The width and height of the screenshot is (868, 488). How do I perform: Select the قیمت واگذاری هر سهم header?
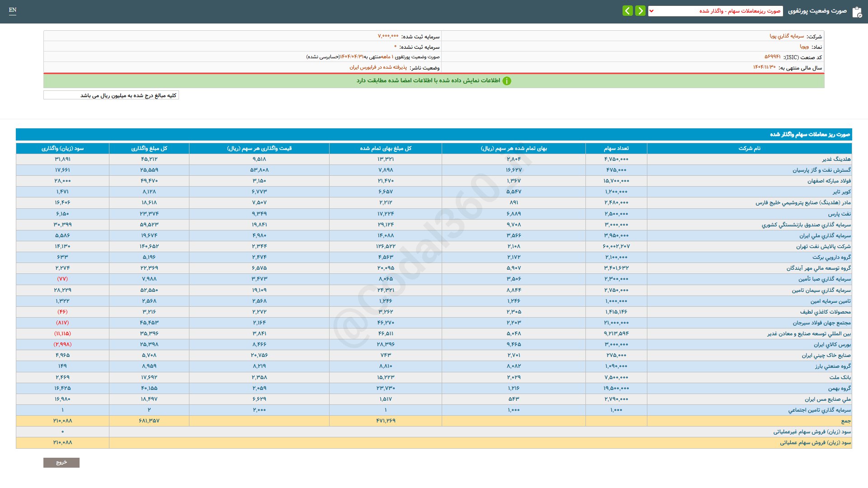point(259,148)
